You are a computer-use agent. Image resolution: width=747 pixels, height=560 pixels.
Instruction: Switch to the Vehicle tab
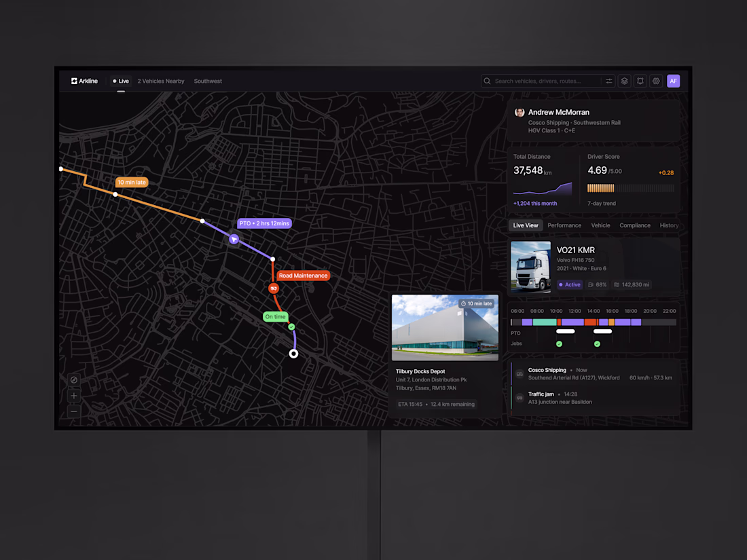600,226
